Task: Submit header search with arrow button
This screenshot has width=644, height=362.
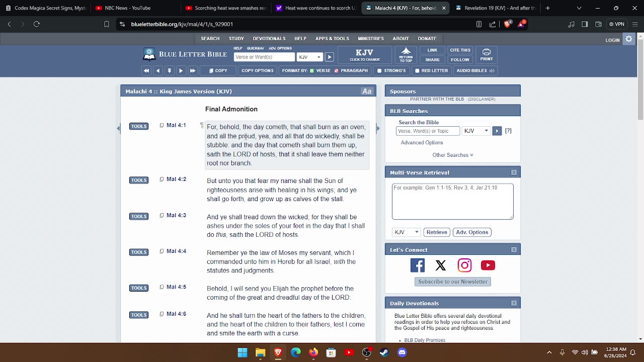Action: pyautogui.click(x=329, y=57)
